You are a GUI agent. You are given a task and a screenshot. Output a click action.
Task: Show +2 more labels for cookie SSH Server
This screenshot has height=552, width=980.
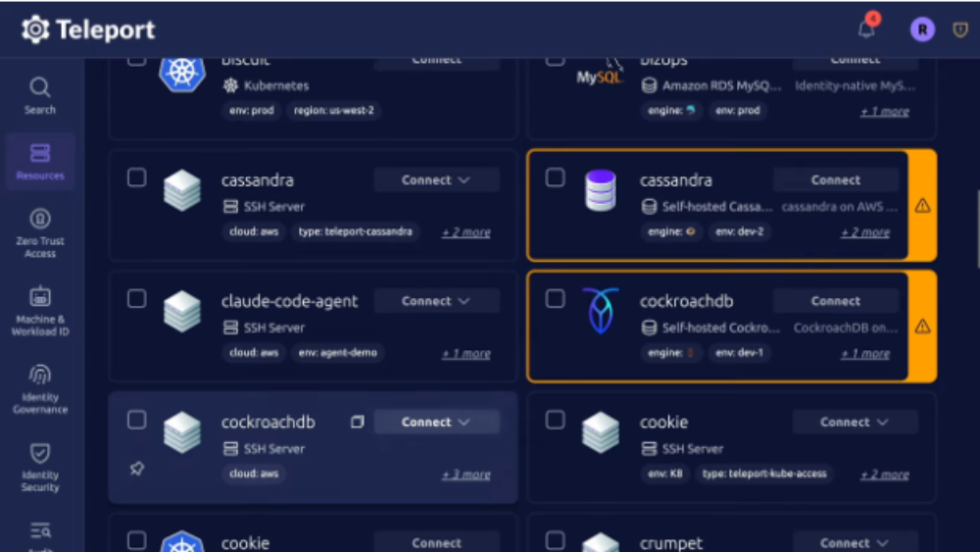pos(884,475)
